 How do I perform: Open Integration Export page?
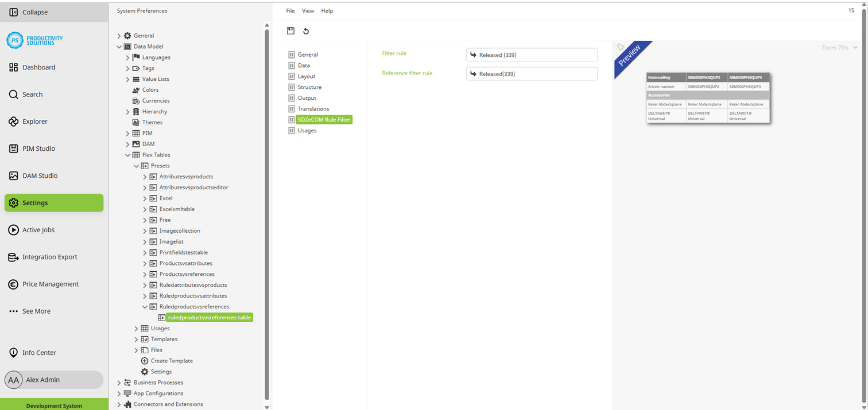pyautogui.click(x=49, y=257)
